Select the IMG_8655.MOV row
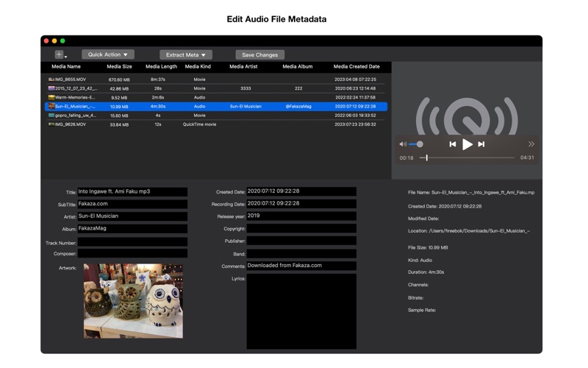 [x=216, y=79]
